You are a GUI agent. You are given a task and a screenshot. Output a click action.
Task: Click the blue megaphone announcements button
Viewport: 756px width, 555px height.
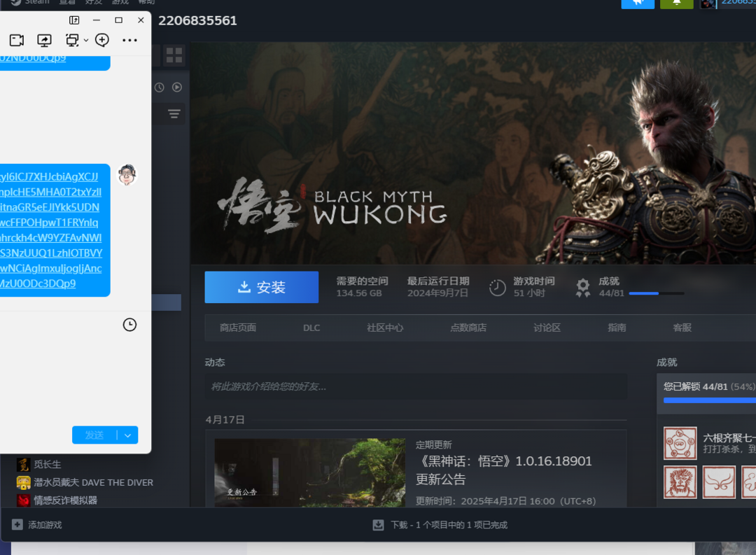638,3
